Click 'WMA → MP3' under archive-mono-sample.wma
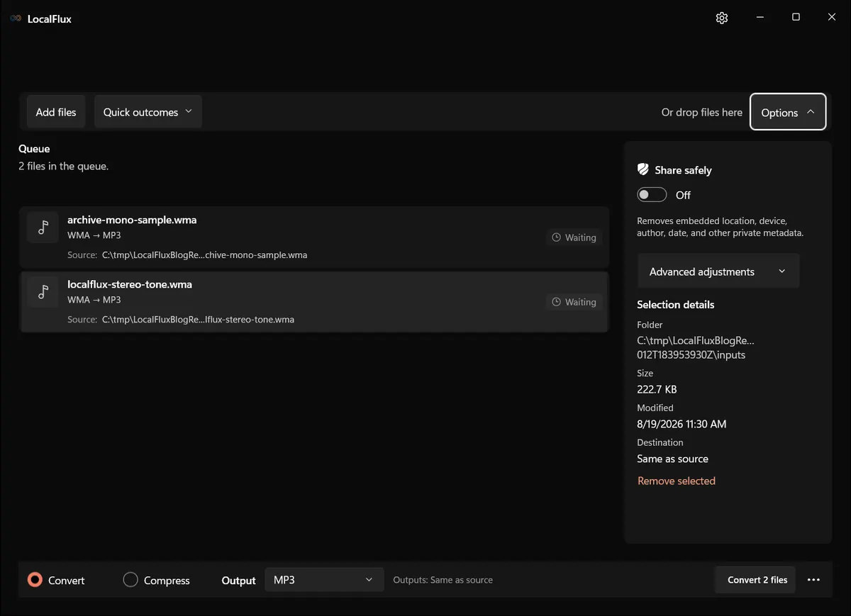The height and width of the screenshot is (616, 851). pyautogui.click(x=94, y=235)
